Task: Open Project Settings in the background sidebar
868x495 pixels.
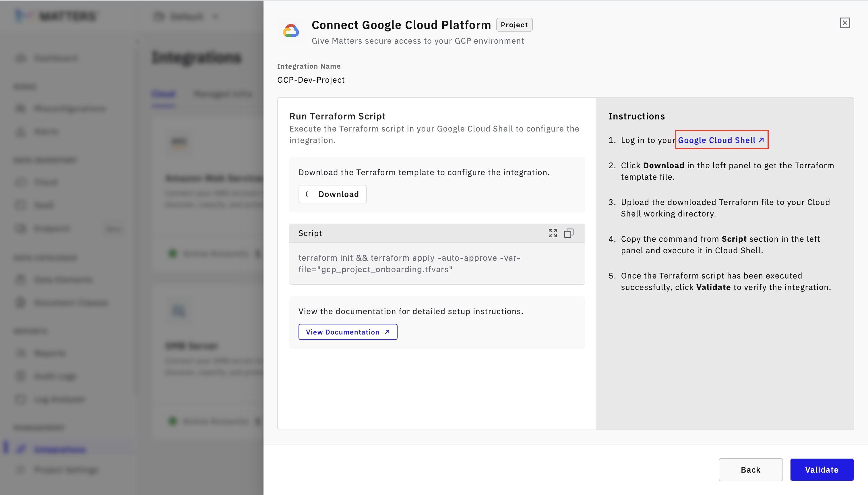Action: pos(66,470)
